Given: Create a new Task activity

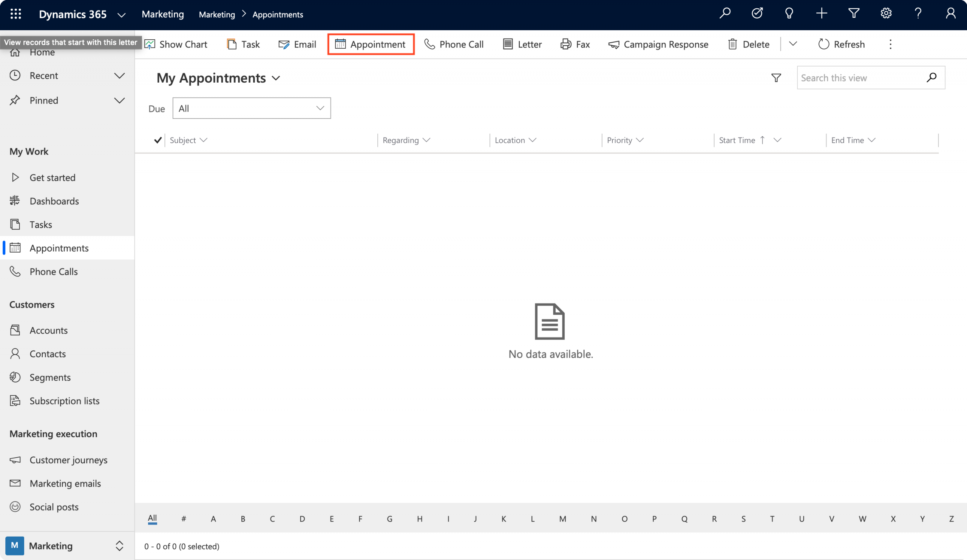Looking at the screenshot, I should [x=243, y=45].
